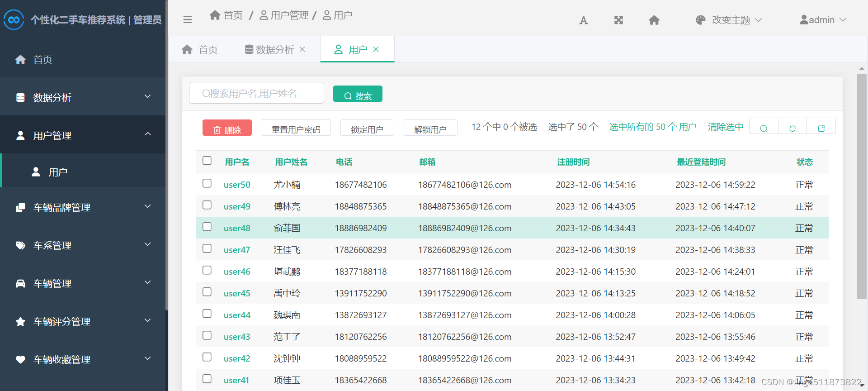868x391 pixels.
Task: Click the 车系管理 tags icon in sidebar
Action: [x=20, y=245]
